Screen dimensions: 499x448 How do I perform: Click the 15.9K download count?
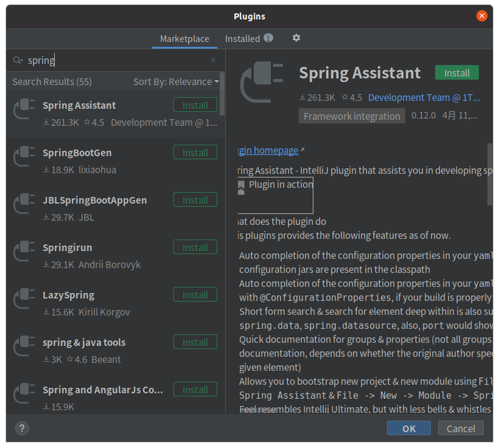point(58,407)
